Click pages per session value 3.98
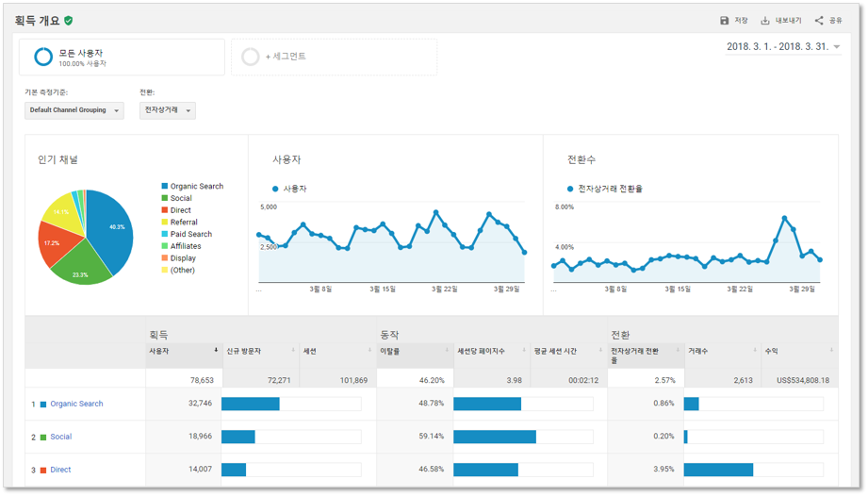Viewport: 868px width, 496px height. [515, 380]
